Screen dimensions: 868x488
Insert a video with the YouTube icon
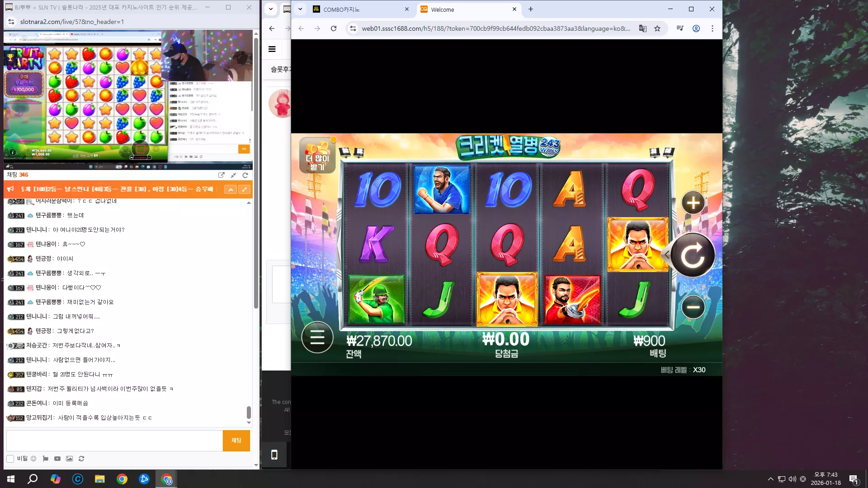[x=57, y=459]
